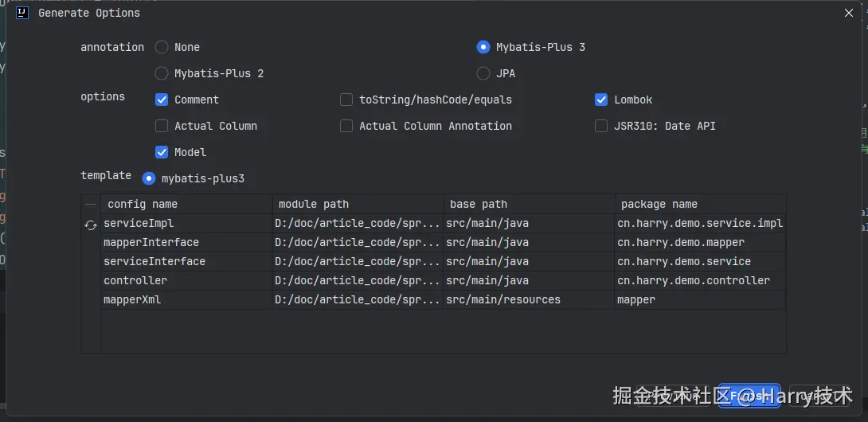Click the IntelliJ logo in title bar
The height and width of the screenshot is (422, 868).
pos(22,13)
